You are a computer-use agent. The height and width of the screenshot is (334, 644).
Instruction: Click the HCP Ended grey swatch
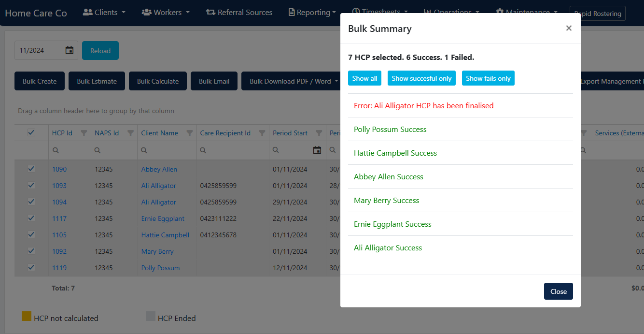[x=151, y=316]
